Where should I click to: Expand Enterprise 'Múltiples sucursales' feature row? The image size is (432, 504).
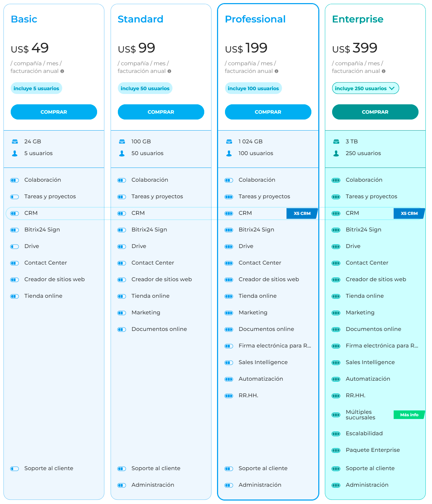pyautogui.click(x=360, y=415)
